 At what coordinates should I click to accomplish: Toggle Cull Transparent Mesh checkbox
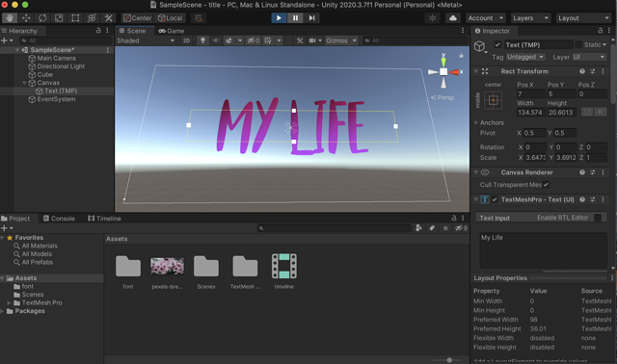tap(546, 184)
